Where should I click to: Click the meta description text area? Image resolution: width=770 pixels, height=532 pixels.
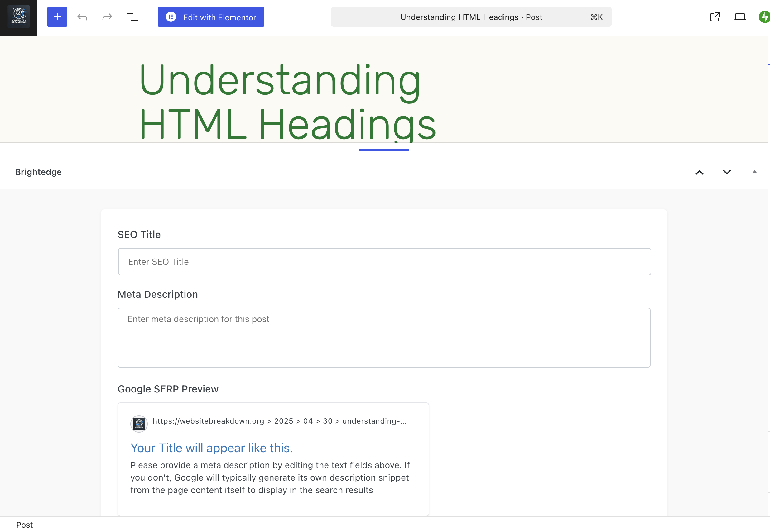384,337
